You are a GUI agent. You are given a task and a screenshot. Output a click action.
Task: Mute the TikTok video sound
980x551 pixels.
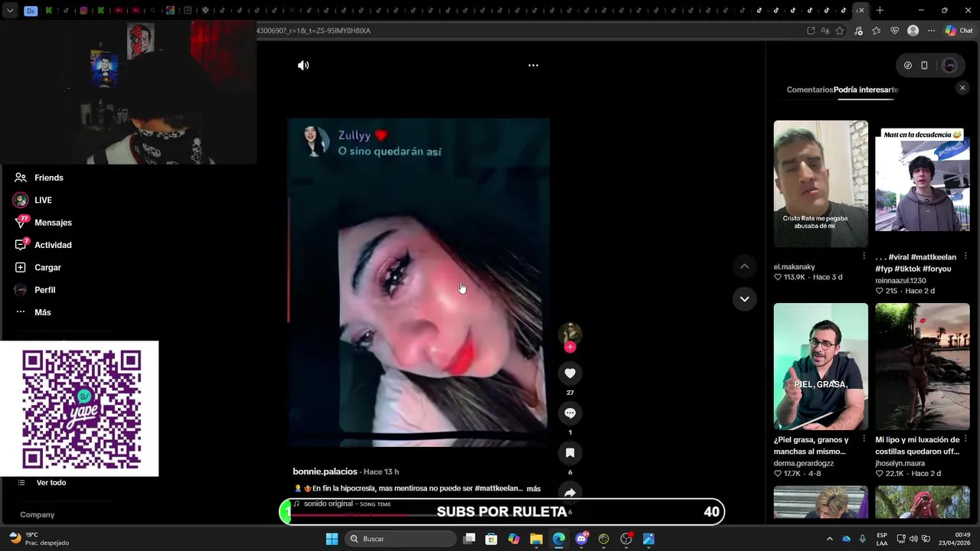click(x=303, y=65)
